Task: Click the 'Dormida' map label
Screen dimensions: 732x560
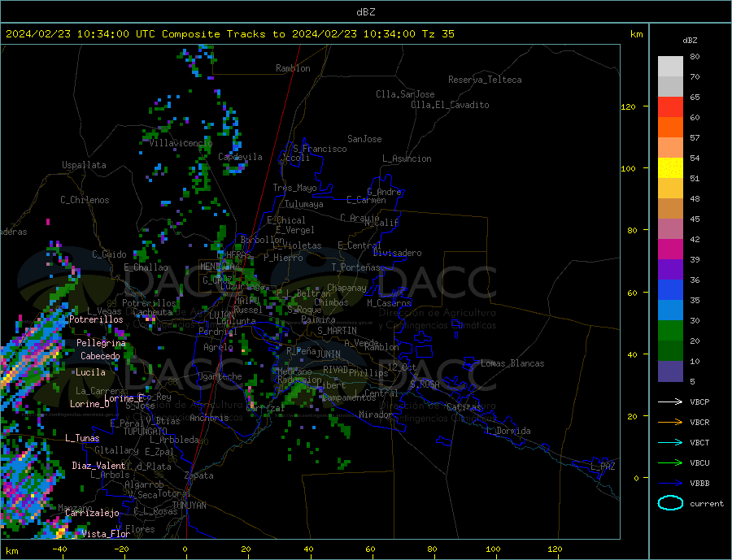Action: [x=513, y=431]
